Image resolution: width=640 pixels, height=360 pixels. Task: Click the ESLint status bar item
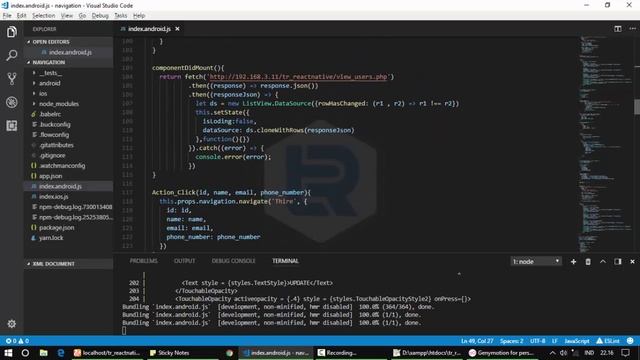click(608, 340)
